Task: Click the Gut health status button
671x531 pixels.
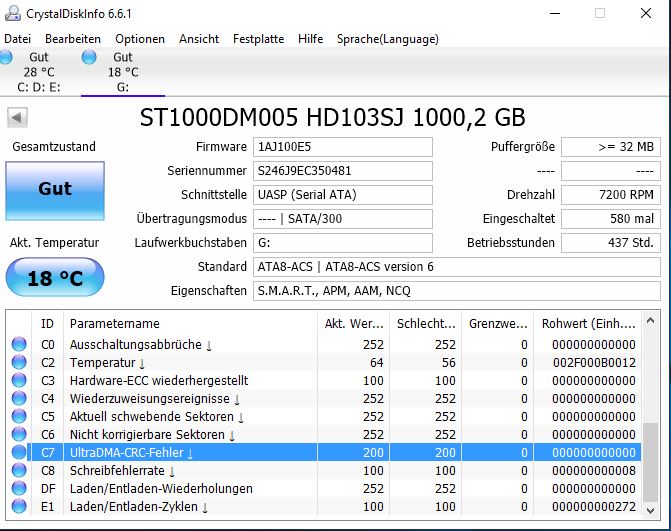Action: [x=55, y=191]
